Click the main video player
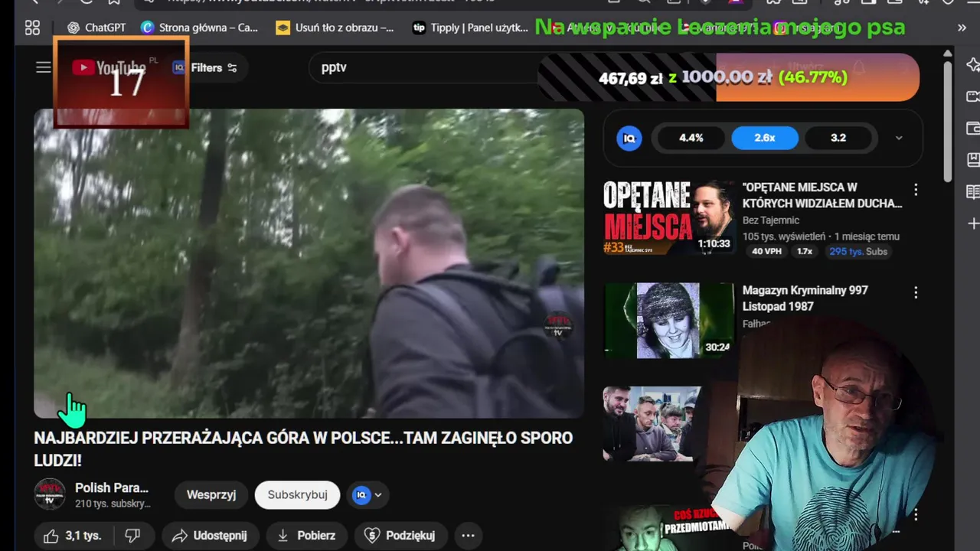Viewport: 980px width, 551px height. click(309, 263)
